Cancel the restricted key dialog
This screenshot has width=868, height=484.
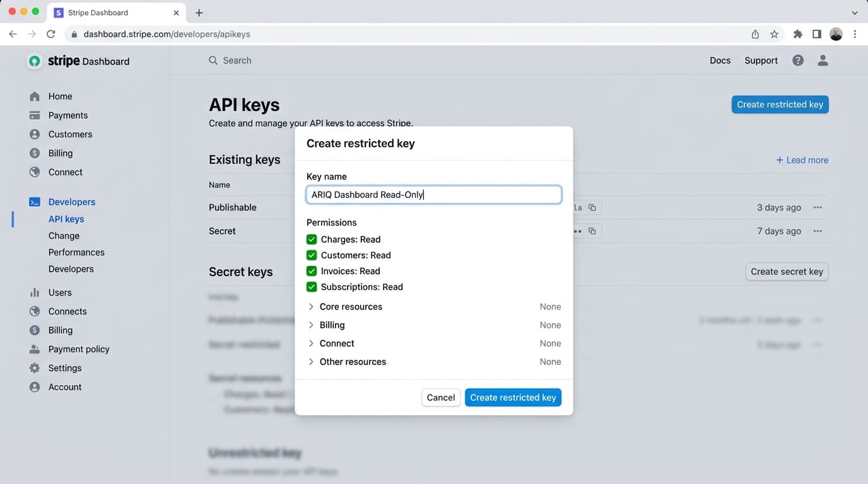coord(441,398)
